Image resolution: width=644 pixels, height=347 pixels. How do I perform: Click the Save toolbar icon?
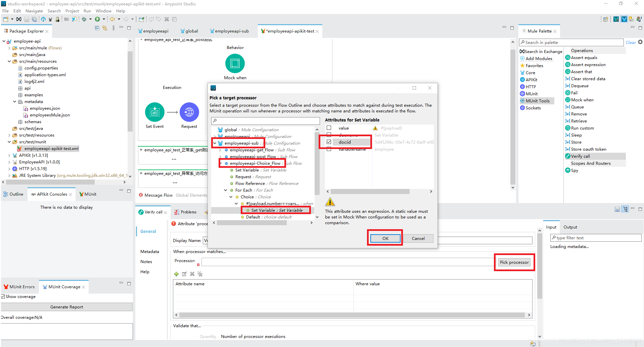[27, 19]
